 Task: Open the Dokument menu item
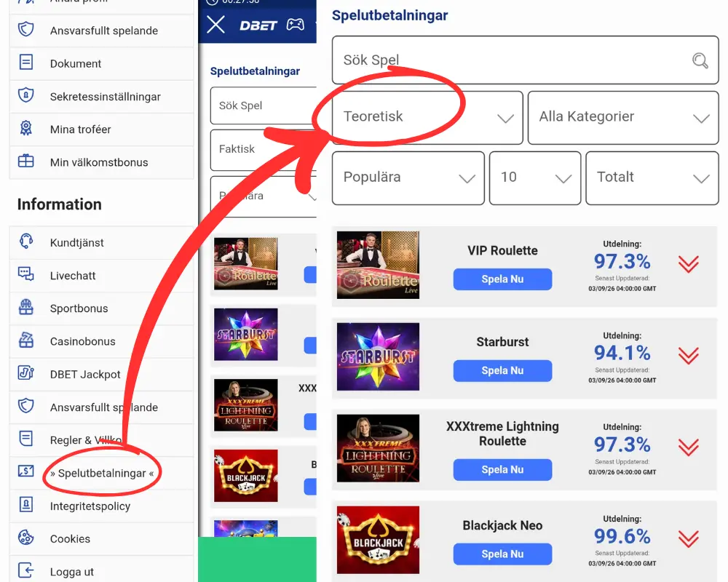click(x=101, y=63)
